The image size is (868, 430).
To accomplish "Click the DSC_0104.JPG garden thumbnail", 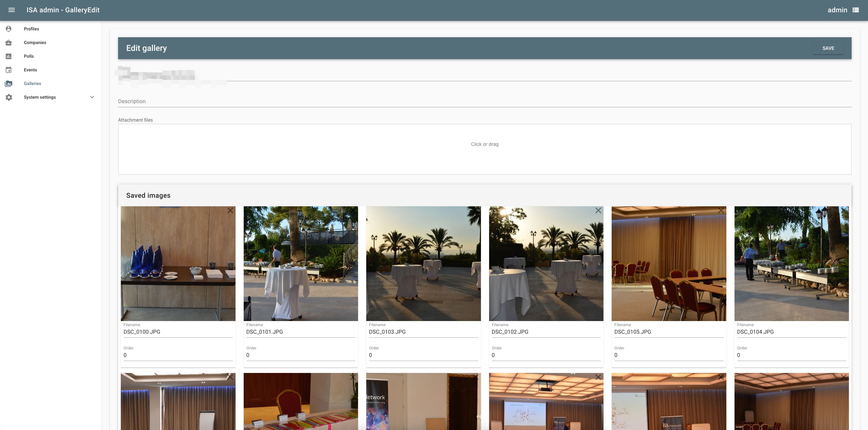I will pyautogui.click(x=791, y=263).
